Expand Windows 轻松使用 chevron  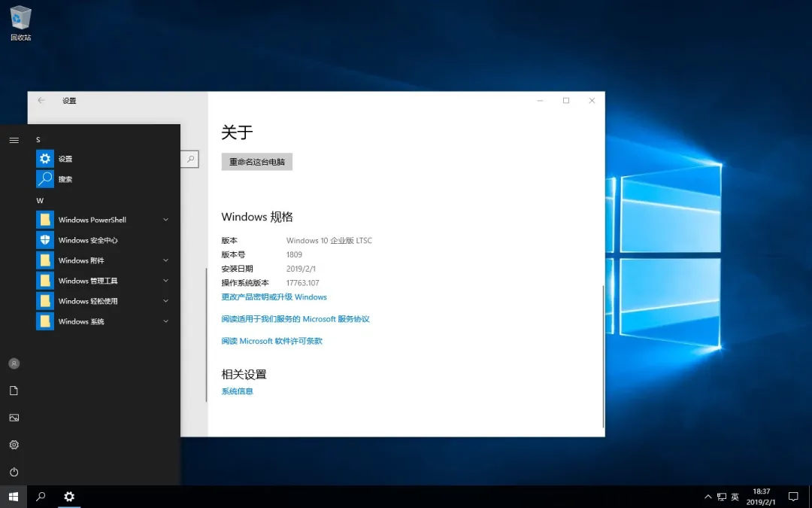tap(165, 300)
